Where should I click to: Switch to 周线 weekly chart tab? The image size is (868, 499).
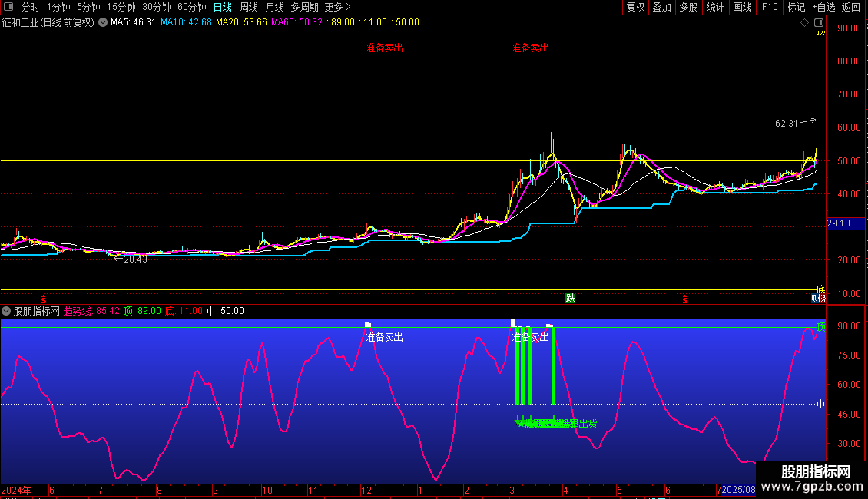[249, 7]
